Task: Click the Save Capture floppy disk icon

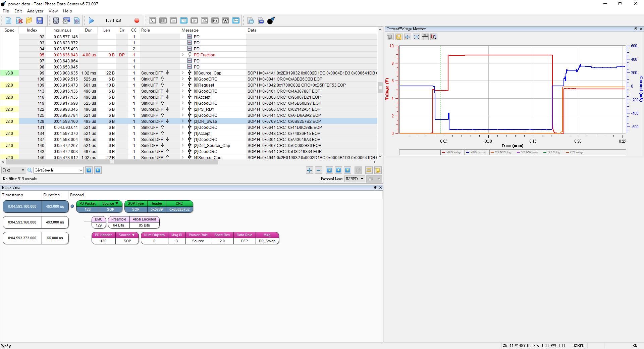Action: (40, 21)
